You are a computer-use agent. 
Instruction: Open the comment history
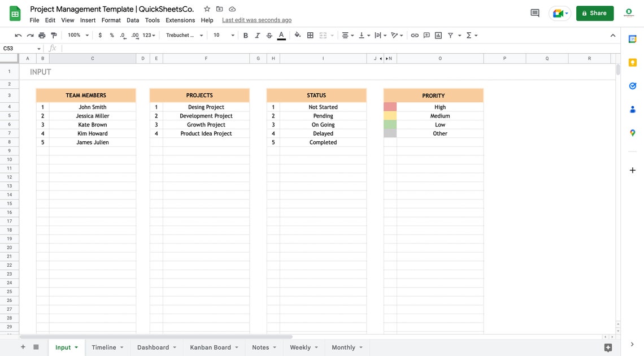tap(534, 12)
